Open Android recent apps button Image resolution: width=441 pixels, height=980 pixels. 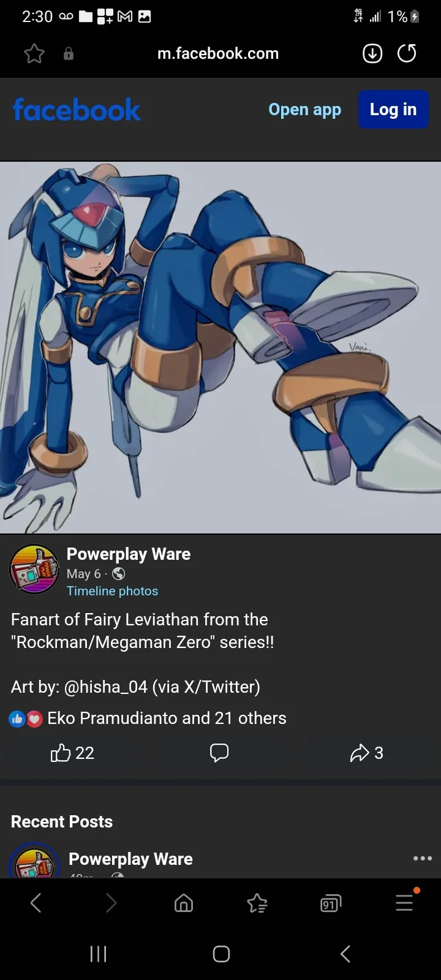click(98, 954)
